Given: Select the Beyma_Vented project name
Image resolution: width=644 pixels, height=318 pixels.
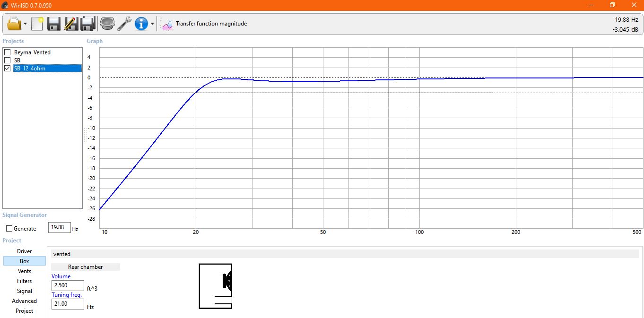Looking at the screenshot, I should tap(32, 52).
